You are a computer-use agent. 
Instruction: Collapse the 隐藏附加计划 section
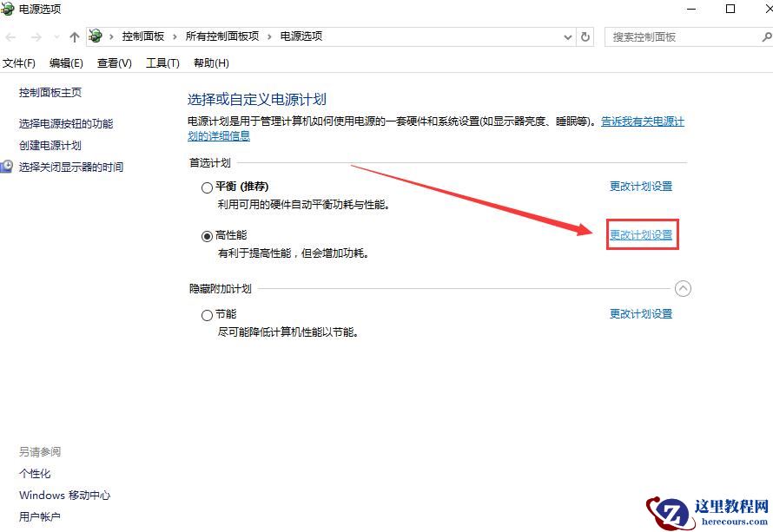(684, 288)
